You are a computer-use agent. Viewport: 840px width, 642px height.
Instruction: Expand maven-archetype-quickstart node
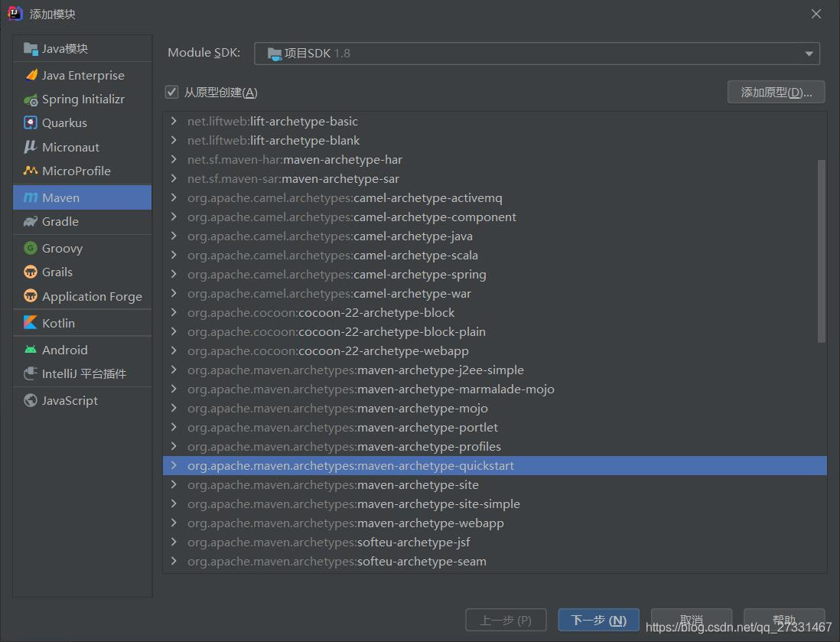[x=174, y=466]
